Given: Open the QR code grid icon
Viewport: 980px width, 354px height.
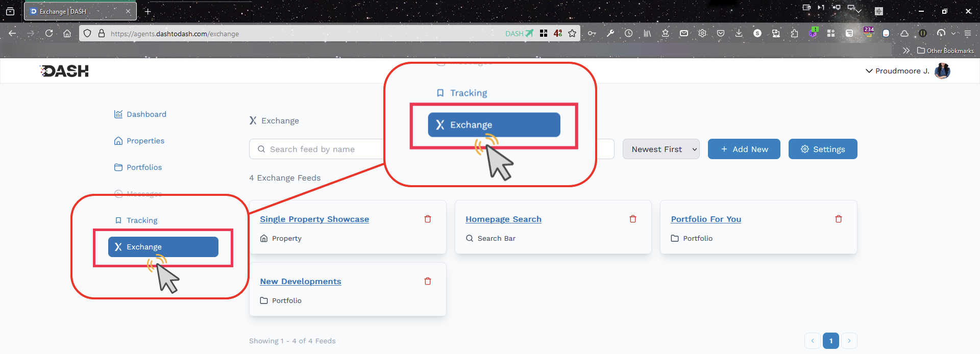Looking at the screenshot, I should tap(544, 33).
